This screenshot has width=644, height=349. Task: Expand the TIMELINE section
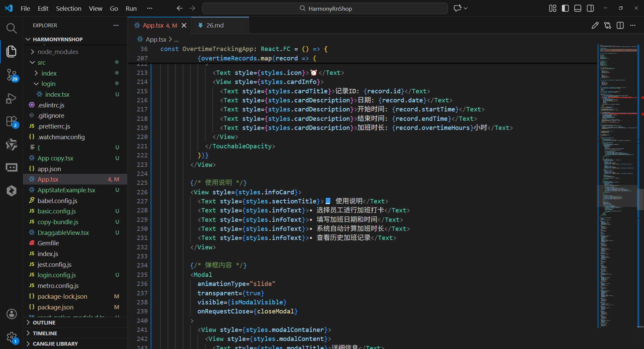coord(75,333)
